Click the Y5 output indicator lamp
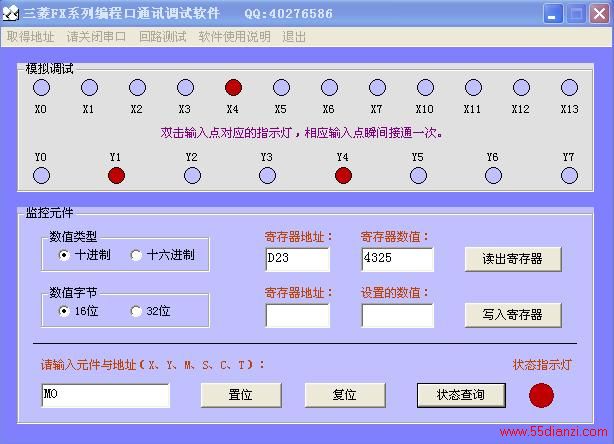Viewport: 614px width, 444px height. pyautogui.click(x=418, y=175)
